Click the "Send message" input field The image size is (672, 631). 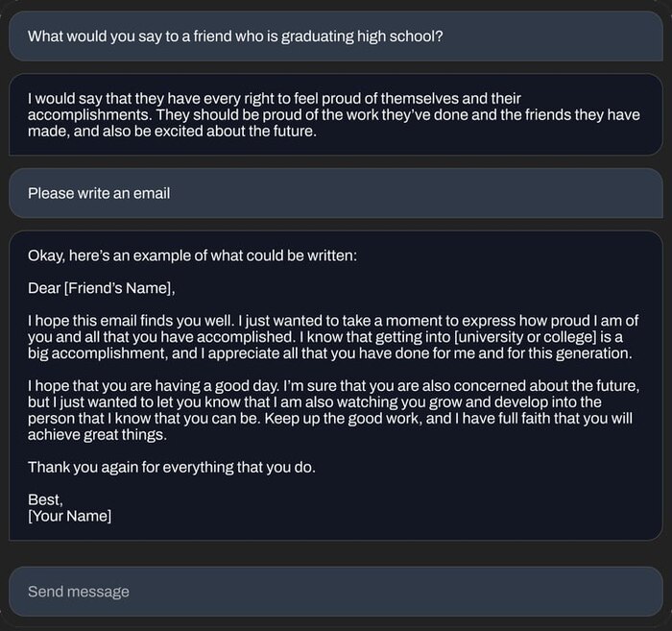pyautogui.click(x=335, y=591)
